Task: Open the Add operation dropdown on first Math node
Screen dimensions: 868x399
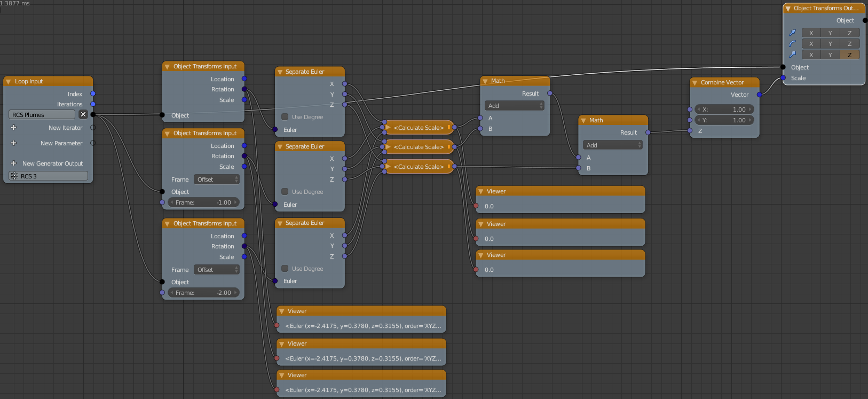Action: click(515, 106)
